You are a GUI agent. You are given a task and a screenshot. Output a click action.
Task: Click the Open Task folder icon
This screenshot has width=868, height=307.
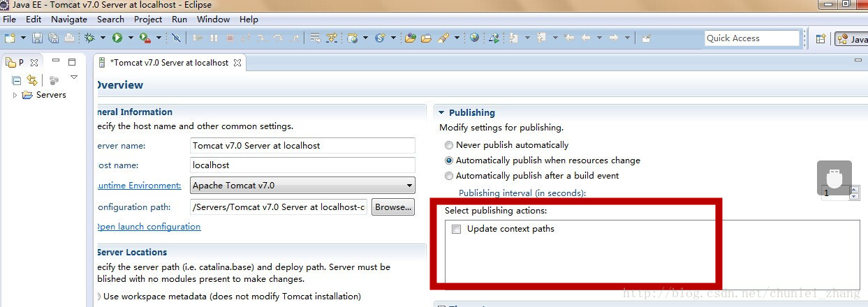point(426,38)
